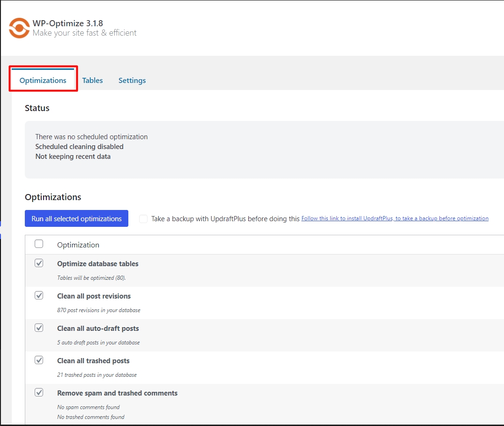Toggle the select-all Optimization header checkbox
The image size is (504, 426).
click(x=39, y=244)
